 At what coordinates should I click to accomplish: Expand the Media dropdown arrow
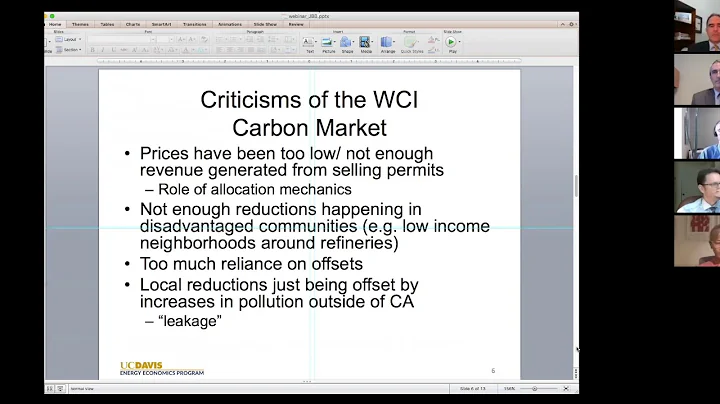pos(372,42)
